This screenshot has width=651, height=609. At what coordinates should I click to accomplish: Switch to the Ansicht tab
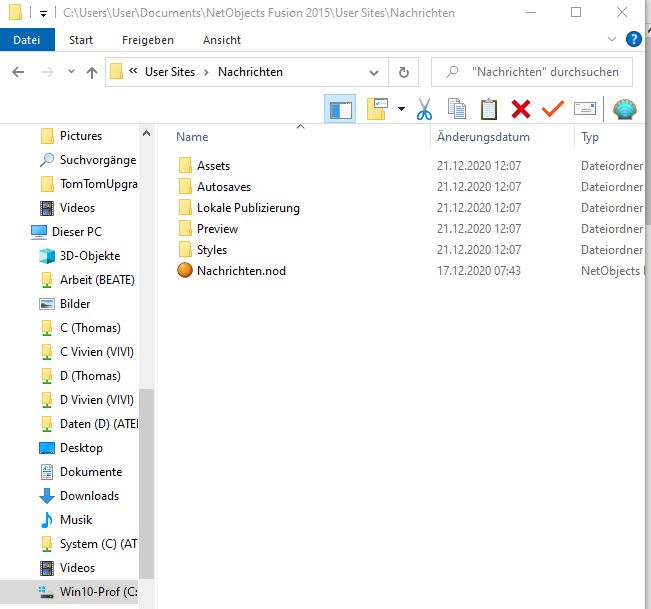[x=221, y=40]
